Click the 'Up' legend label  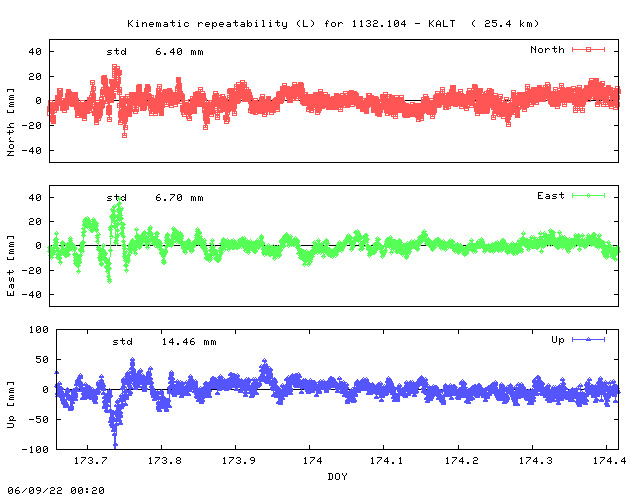tap(558, 340)
